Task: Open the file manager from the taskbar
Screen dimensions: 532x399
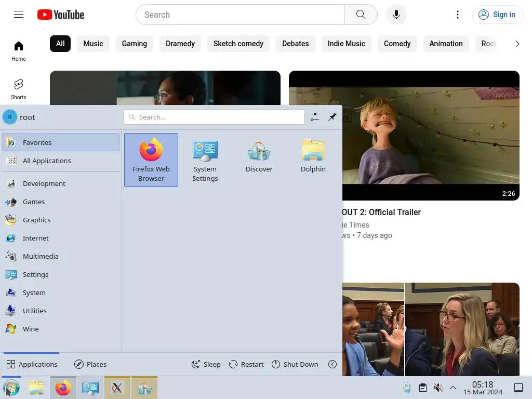Action: [x=36, y=388]
